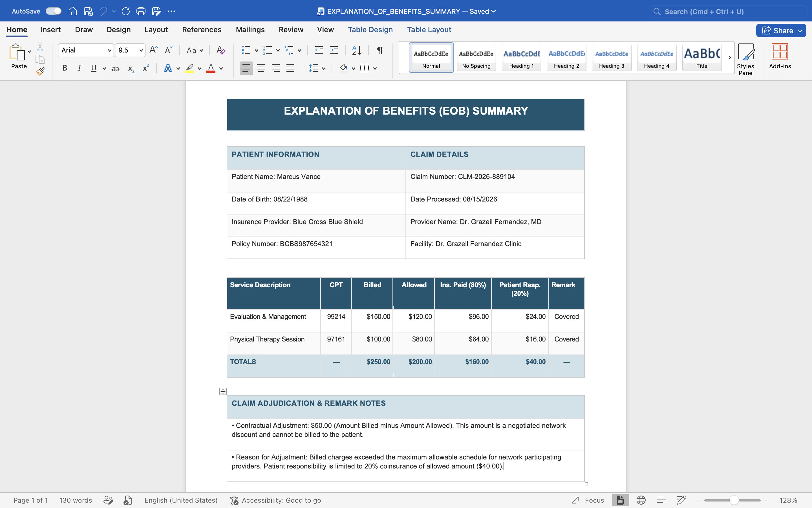Open the Styles Pane
The image size is (812, 508).
coord(745,60)
